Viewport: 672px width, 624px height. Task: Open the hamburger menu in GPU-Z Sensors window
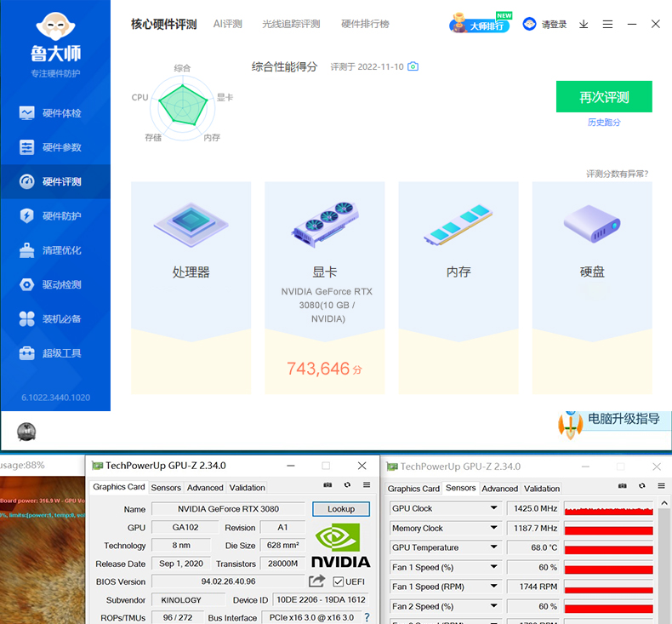click(x=661, y=486)
